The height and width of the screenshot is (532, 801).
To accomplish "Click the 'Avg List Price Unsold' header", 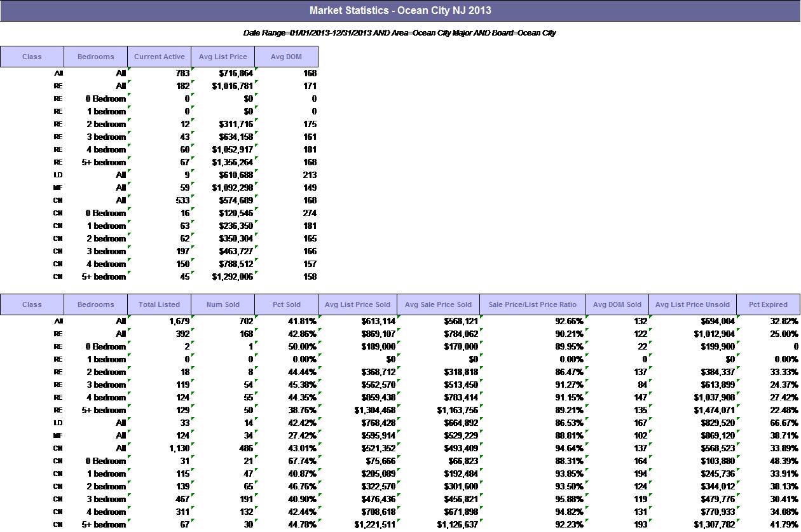I will point(693,304).
